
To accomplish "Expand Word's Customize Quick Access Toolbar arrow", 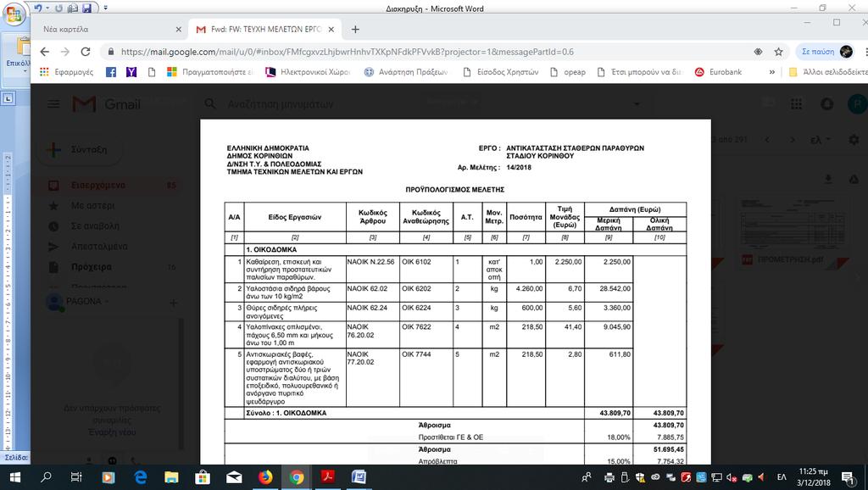I will (106, 8).
